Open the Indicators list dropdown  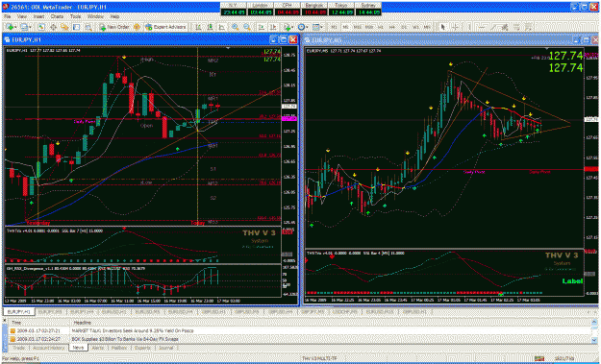[x=288, y=27]
